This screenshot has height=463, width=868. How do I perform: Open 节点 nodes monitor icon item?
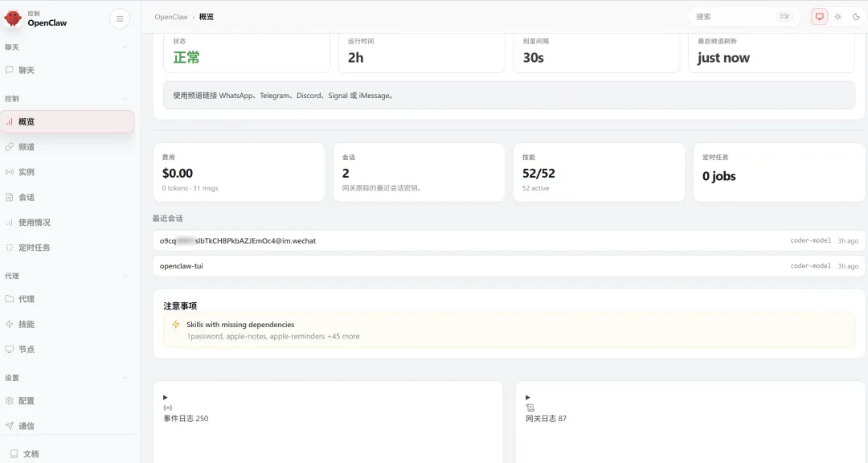click(x=10, y=350)
